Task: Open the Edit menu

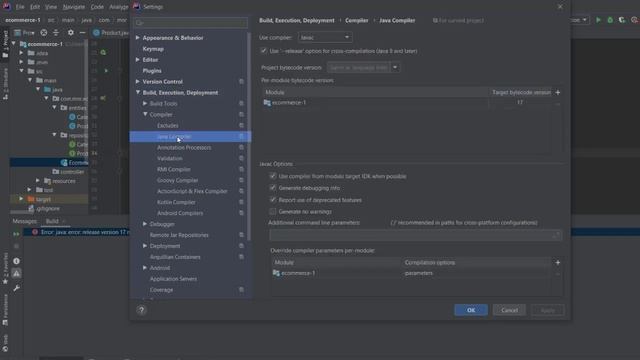Action: [x=35, y=7]
